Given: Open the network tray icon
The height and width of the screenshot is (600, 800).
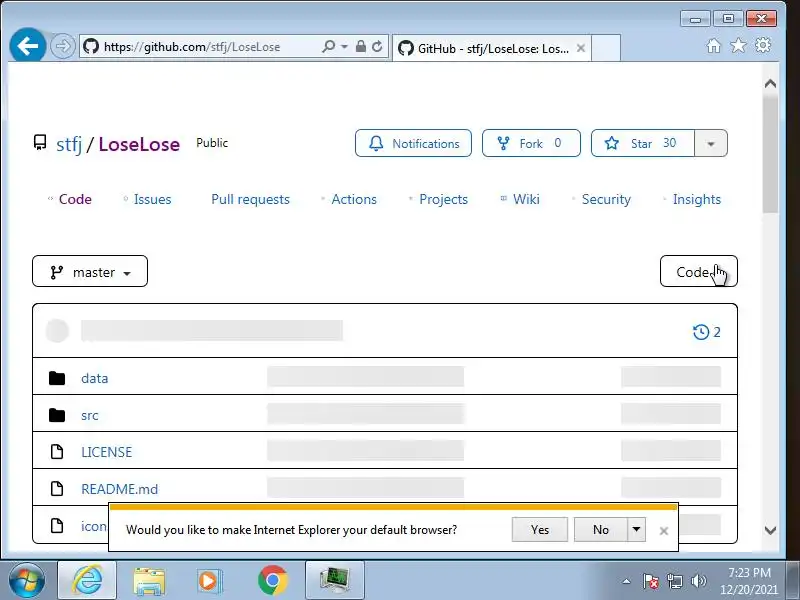Looking at the screenshot, I should 674,581.
